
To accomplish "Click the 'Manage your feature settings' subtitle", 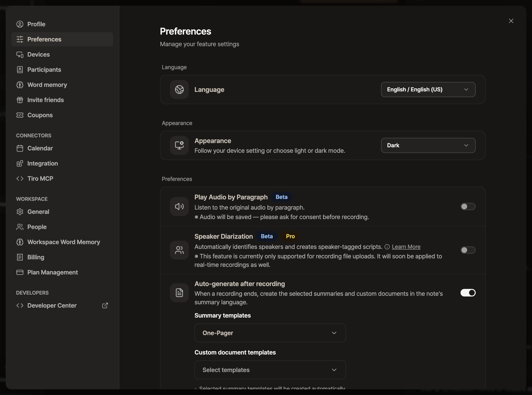I will (x=199, y=44).
